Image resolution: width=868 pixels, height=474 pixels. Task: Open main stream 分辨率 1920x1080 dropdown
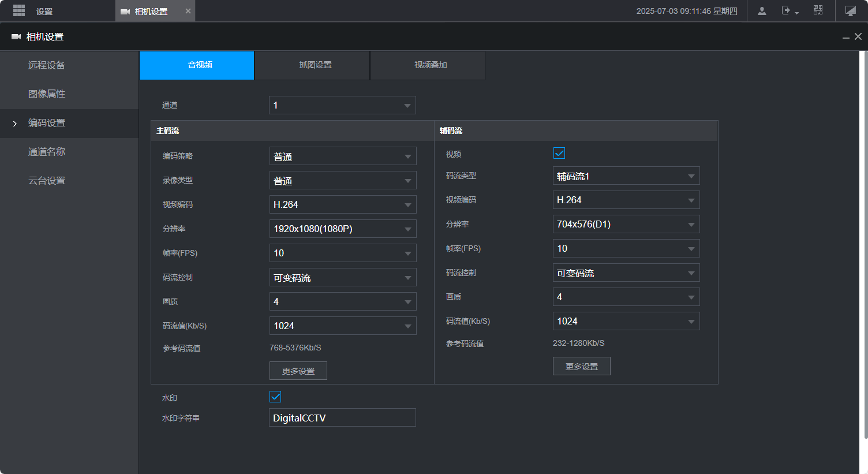pyautogui.click(x=343, y=229)
